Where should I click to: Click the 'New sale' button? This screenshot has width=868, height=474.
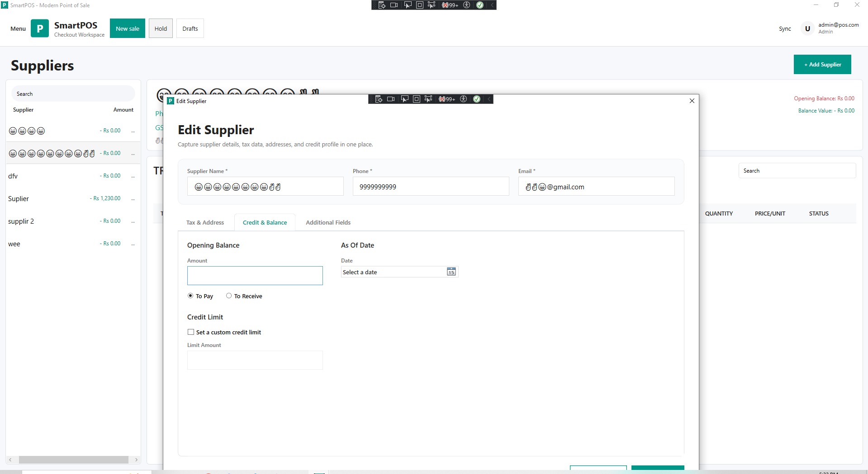point(128,28)
